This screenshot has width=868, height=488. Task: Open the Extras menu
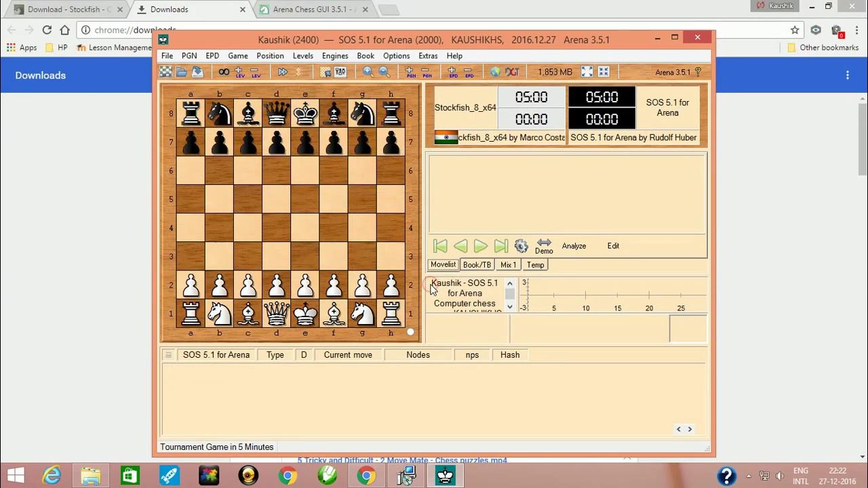[x=428, y=56]
